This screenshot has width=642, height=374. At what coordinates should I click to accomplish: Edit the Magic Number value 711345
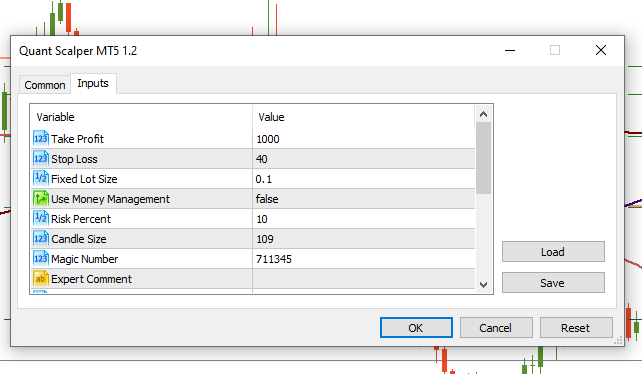point(364,259)
